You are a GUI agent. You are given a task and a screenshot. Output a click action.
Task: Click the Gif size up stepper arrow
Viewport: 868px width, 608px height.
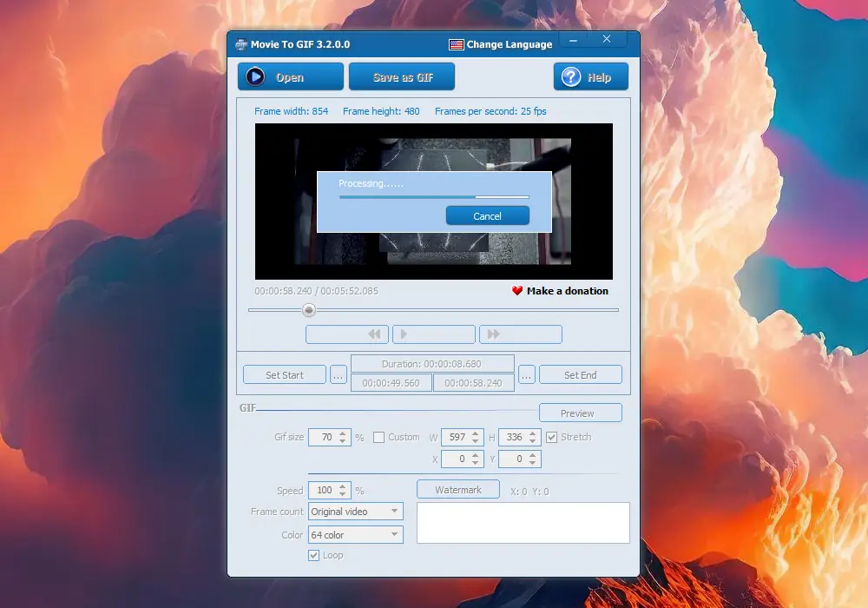point(343,433)
